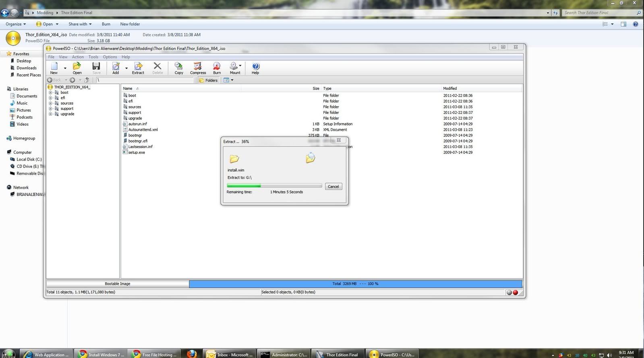Image resolution: width=644 pixels, height=358 pixels.
Task: Open the Add button dropdown arrow
Action: point(126,68)
